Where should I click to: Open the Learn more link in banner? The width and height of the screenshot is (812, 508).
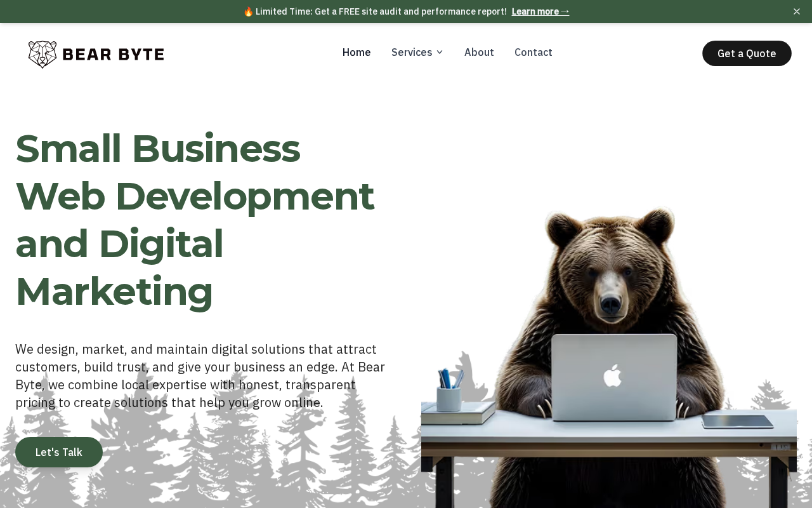(540, 11)
